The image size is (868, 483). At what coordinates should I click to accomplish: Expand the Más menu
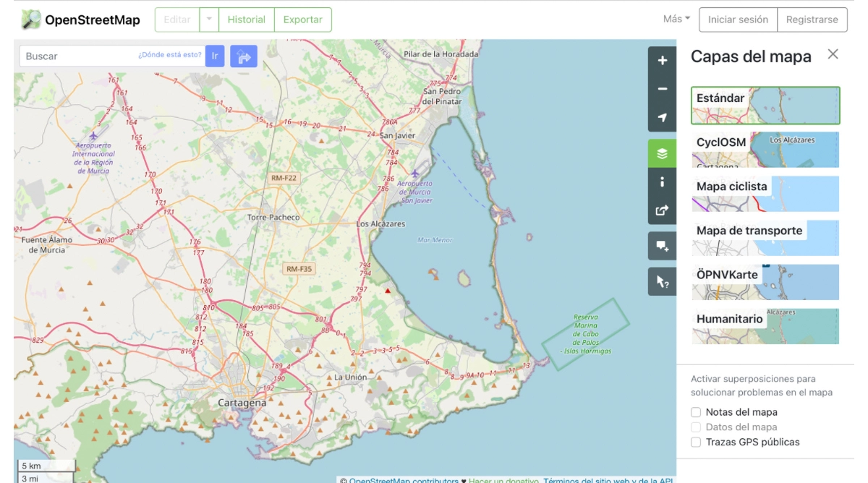point(676,19)
